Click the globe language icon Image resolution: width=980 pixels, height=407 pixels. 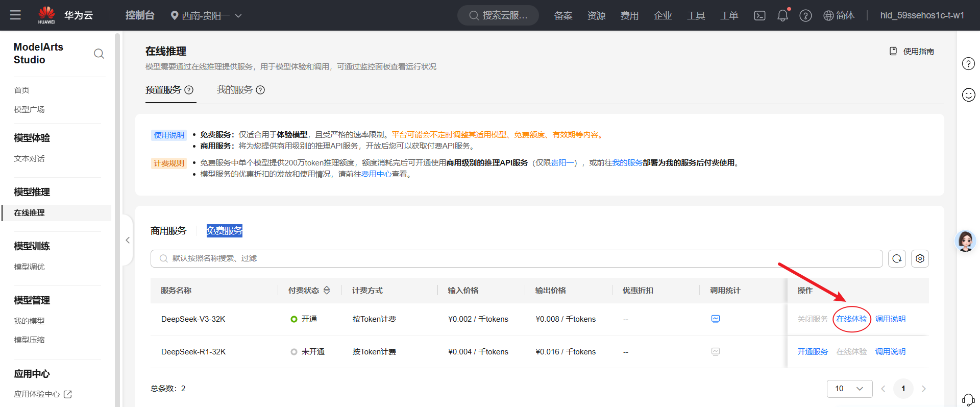(828, 16)
